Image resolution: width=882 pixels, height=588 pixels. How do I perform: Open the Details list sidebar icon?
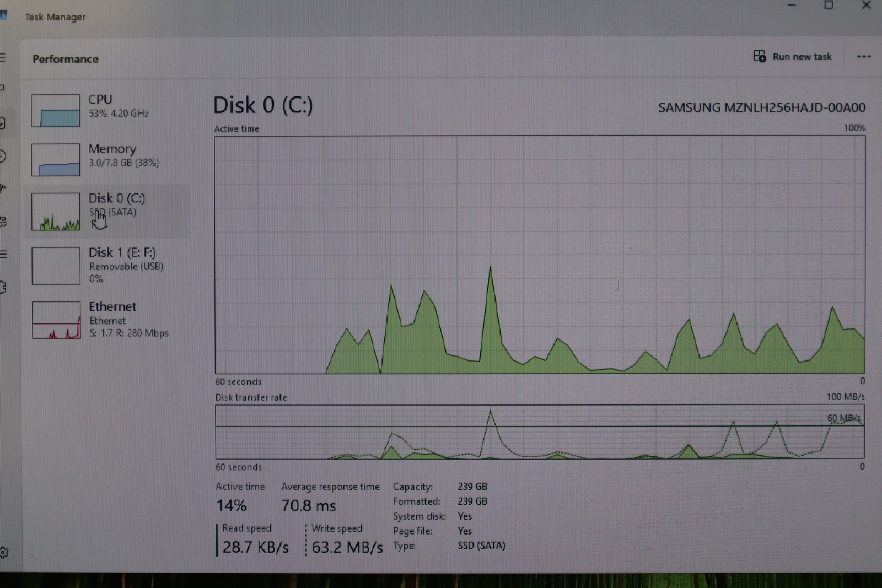[3, 254]
